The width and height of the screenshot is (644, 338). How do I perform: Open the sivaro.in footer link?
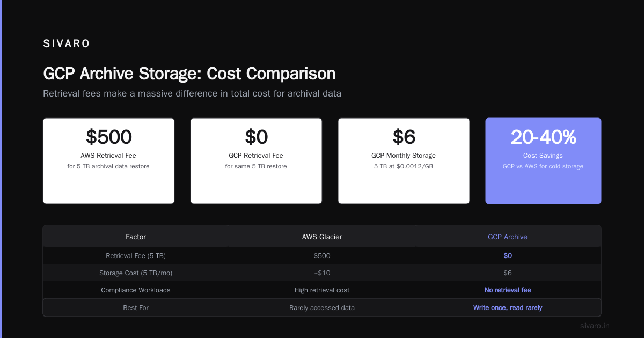pyautogui.click(x=595, y=326)
